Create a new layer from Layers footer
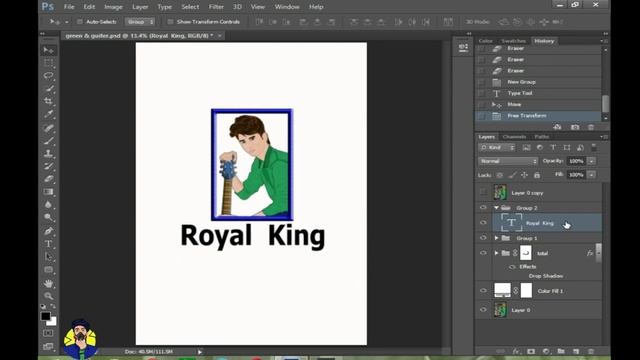 576,351
